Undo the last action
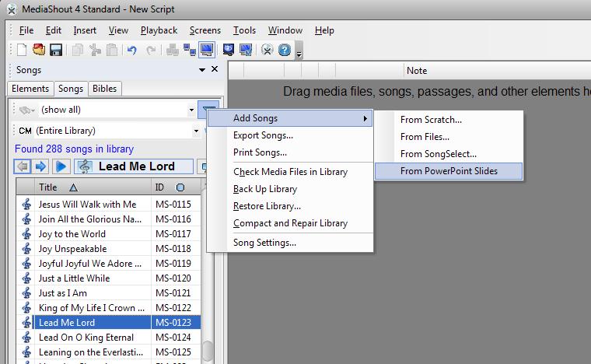Screen dimensions: 591x364 131,50
